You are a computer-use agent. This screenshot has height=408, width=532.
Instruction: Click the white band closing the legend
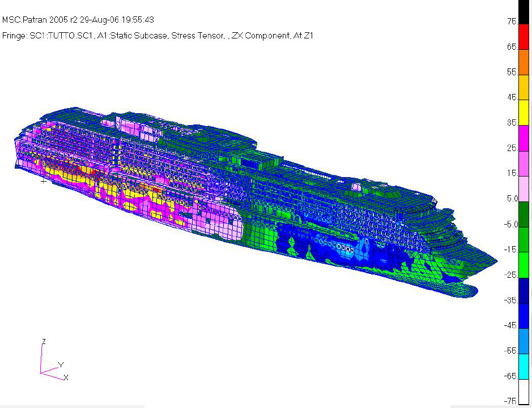(x=524, y=392)
